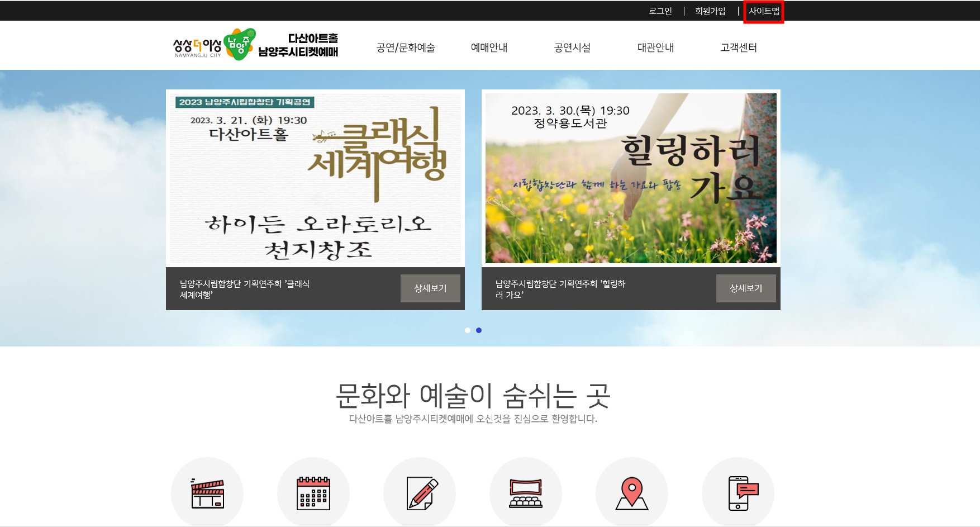Screen dimensions: 980x527
Task: Expand the 고객센터 menu
Action: (739, 48)
